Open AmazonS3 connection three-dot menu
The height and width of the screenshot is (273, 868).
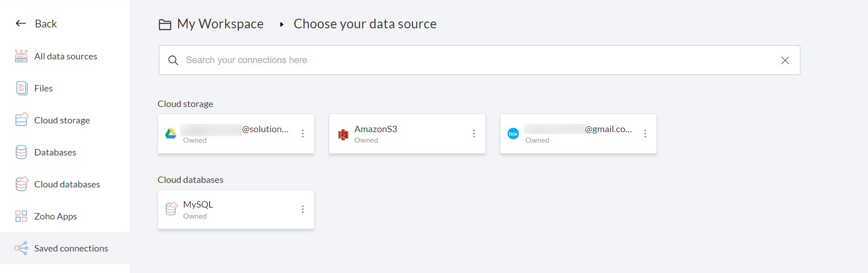474,134
